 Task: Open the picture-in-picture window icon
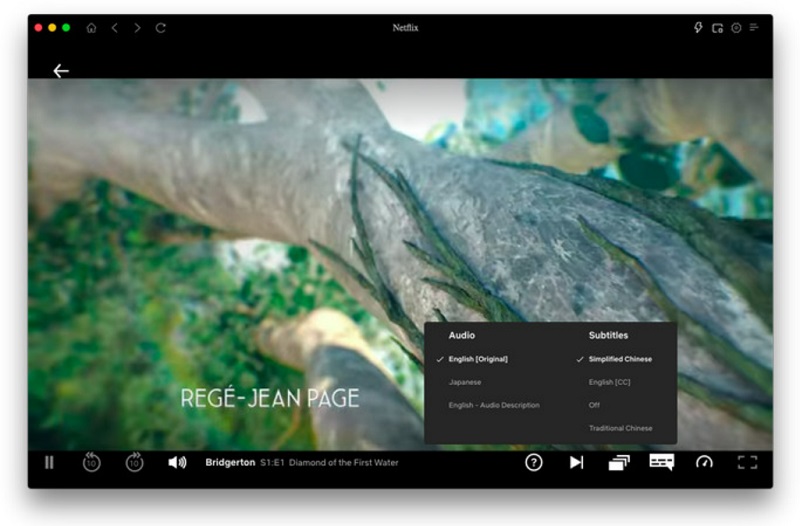coord(717,28)
